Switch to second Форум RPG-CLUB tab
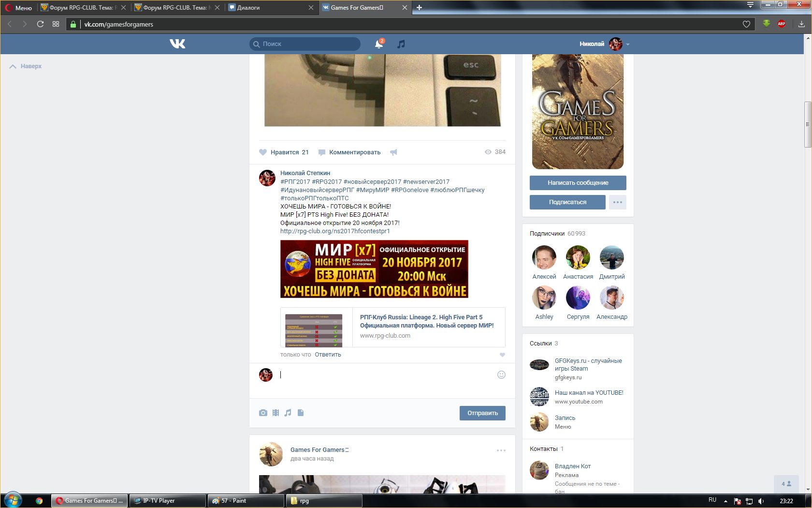The height and width of the screenshot is (508, 812). coord(176,8)
